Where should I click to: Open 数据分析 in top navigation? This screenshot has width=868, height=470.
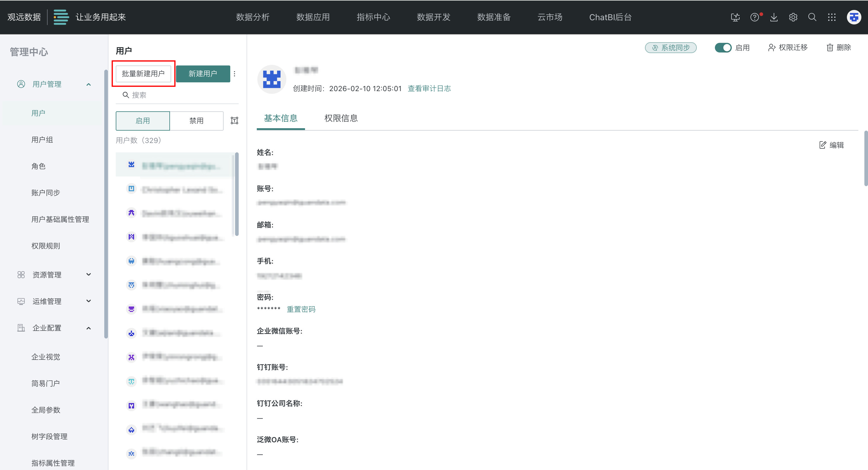[x=253, y=17]
